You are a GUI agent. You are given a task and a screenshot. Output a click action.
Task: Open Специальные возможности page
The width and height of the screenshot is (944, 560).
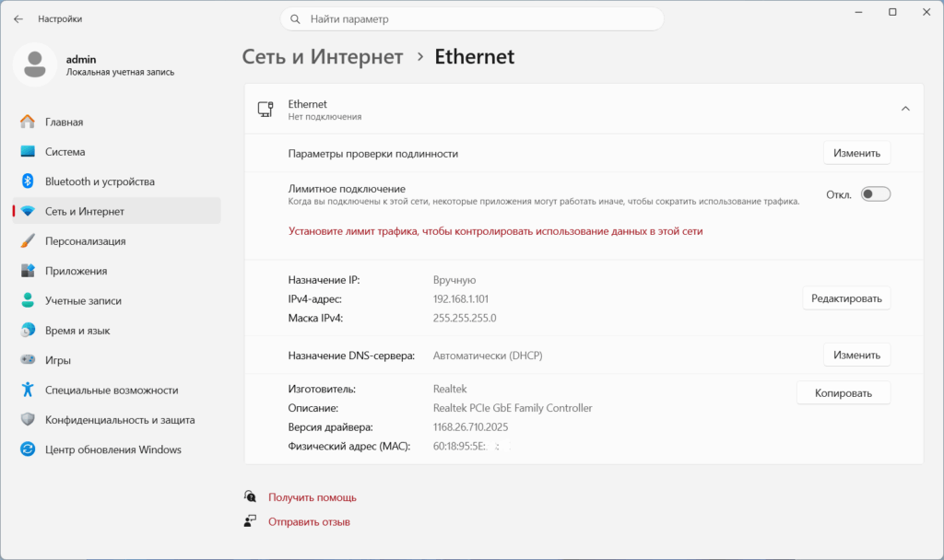pos(117,390)
